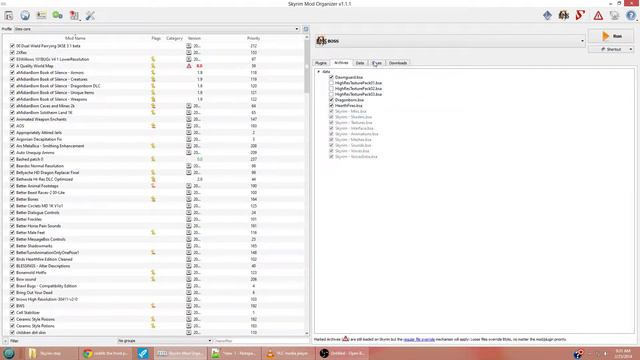This screenshot has height=360, width=640.
Task: Open the profile selection dropdown
Action: point(157,29)
